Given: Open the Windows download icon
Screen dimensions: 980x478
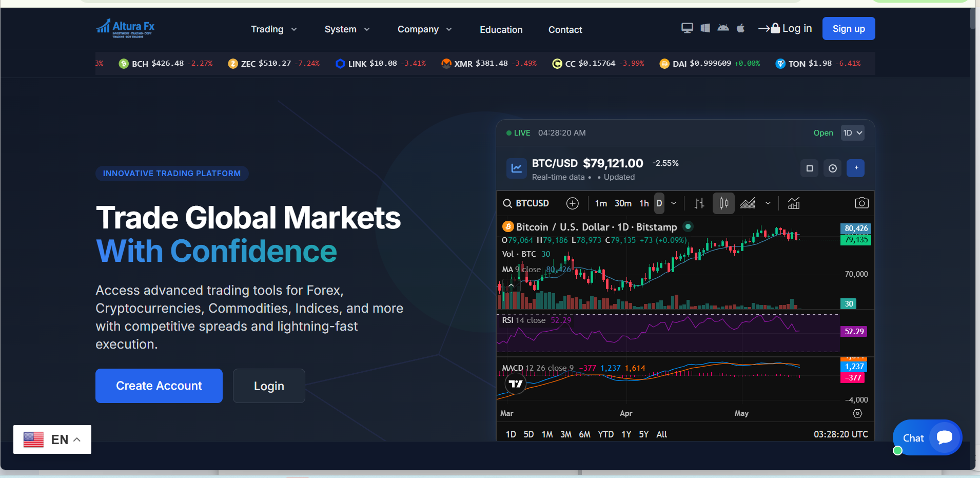Looking at the screenshot, I should (705, 28).
